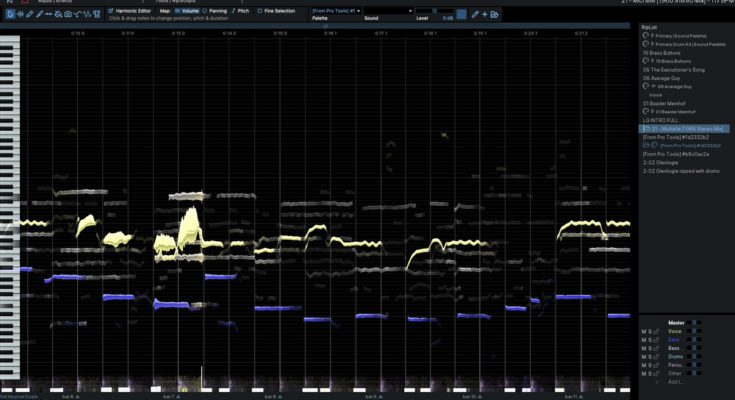Mute the Voice layer
735x400 pixels.
tap(644, 331)
